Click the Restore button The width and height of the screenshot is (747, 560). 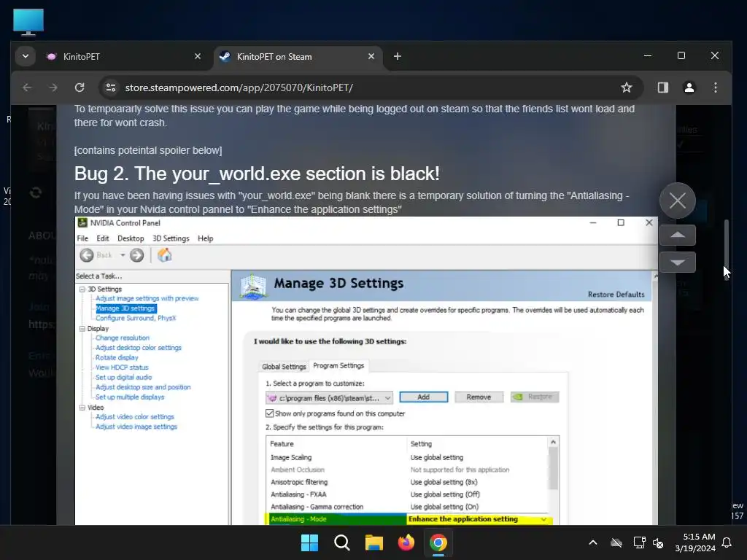pos(535,397)
